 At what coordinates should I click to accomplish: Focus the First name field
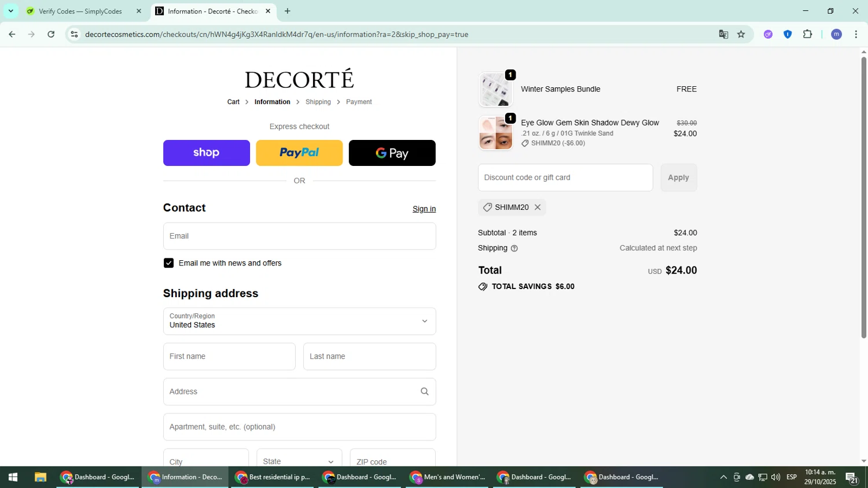(x=229, y=356)
